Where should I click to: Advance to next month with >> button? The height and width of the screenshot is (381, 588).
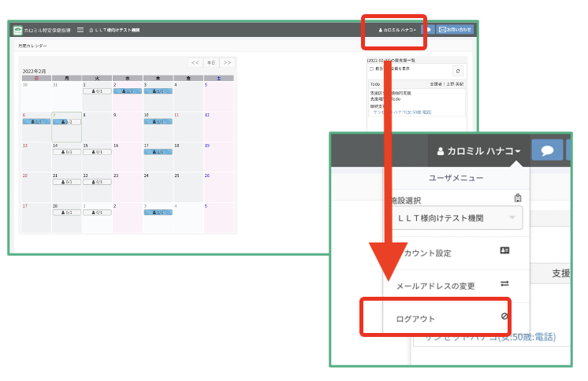click(227, 62)
